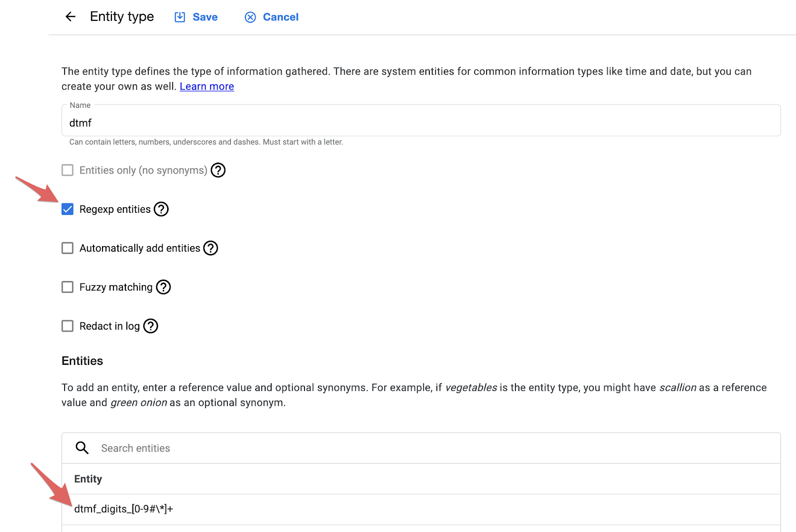796x532 pixels.
Task: Enable Automatically add entities checkbox
Action: click(x=68, y=248)
